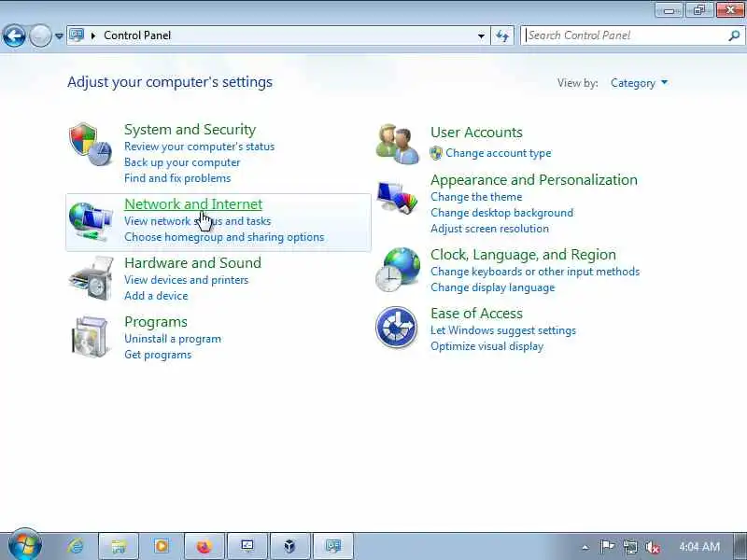
Task: Click the network tray icon
Action: click(x=629, y=547)
